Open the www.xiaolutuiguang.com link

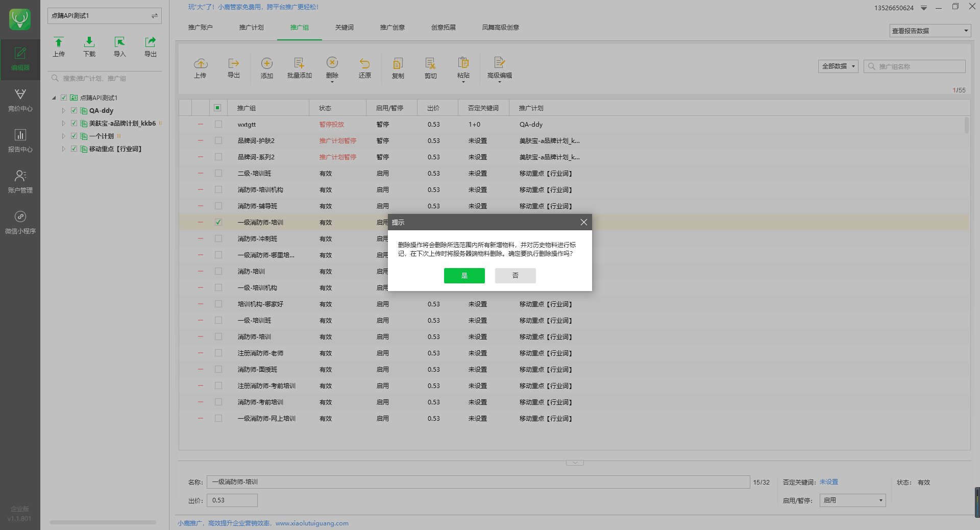point(312,523)
